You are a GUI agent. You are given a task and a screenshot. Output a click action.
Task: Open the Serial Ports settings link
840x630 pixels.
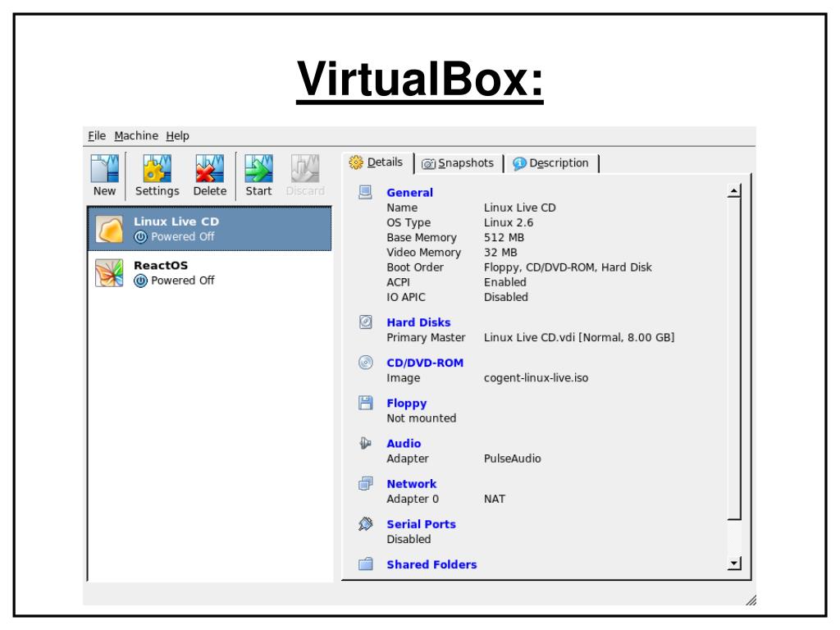[421, 524]
